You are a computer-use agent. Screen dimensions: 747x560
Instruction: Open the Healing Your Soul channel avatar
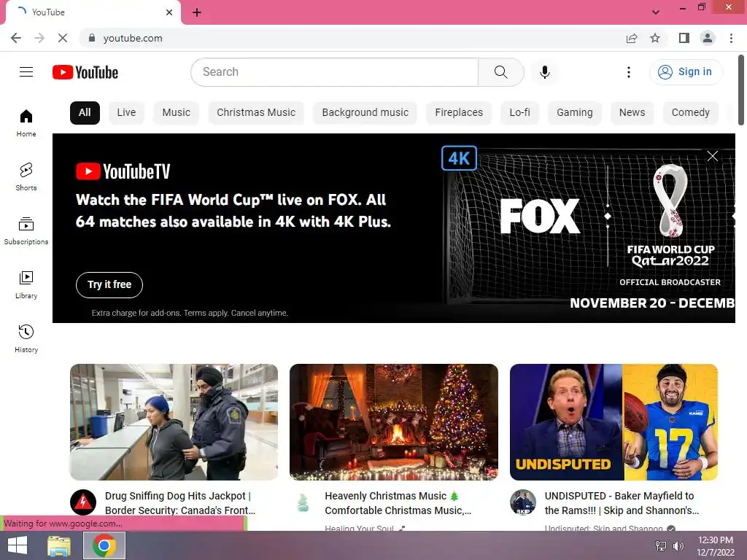[303, 502]
